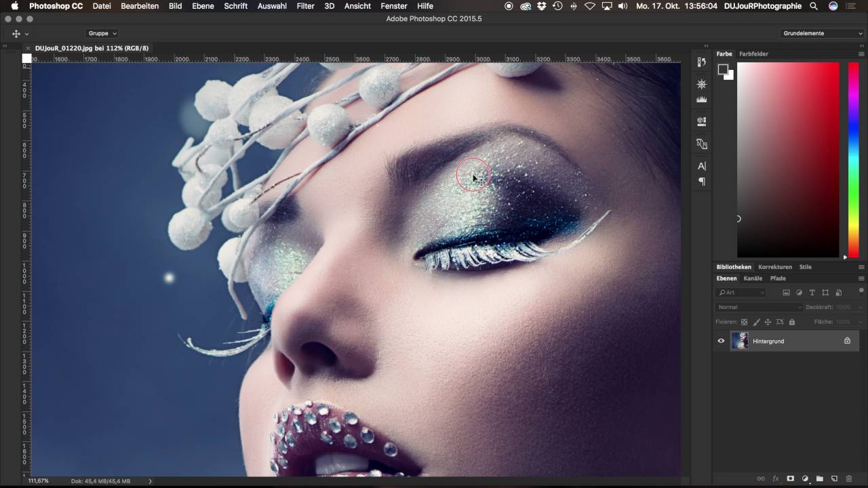Open the Normal blend mode dropdown

pyautogui.click(x=759, y=307)
